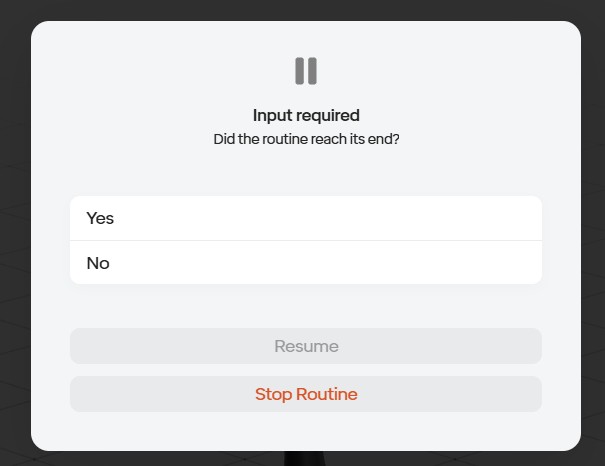605x466 pixels.
Task: Answer Yes to the routine question
Action: [x=306, y=218]
